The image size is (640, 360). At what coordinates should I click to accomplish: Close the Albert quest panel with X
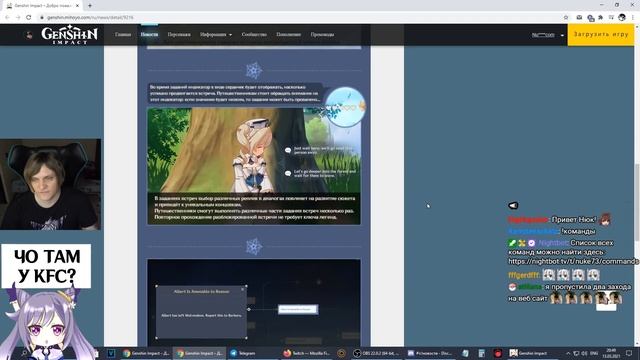click(242, 289)
